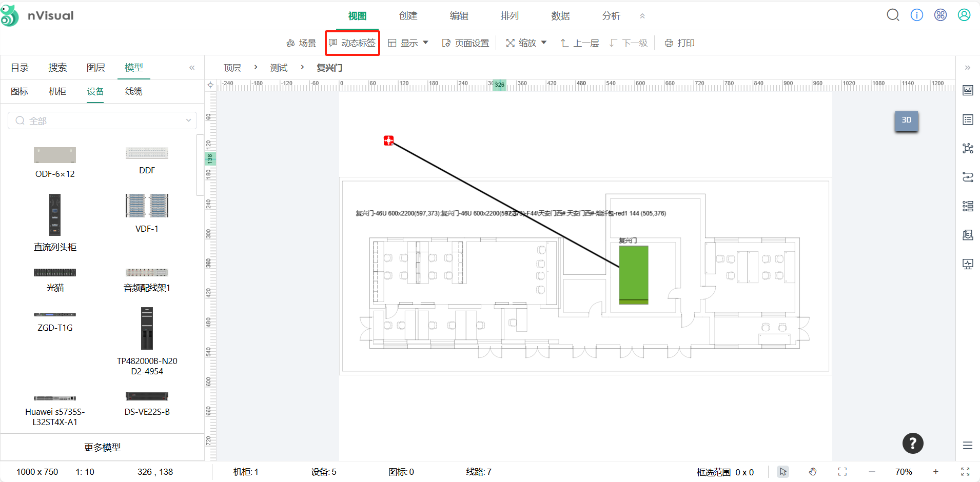
Task: Activate the pointer select tool in status bar
Action: point(783,472)
